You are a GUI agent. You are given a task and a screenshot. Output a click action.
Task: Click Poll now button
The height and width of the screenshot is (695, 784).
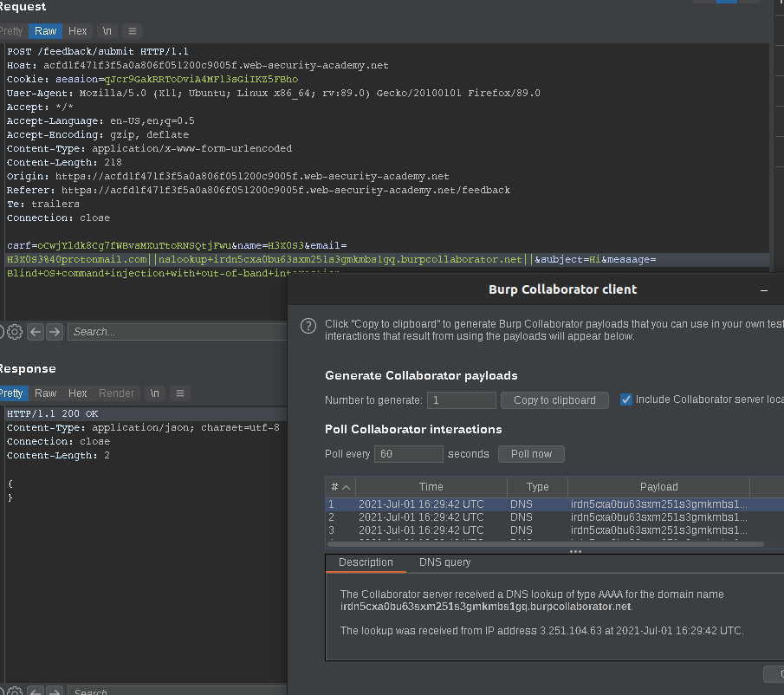(x=531, y=454)
